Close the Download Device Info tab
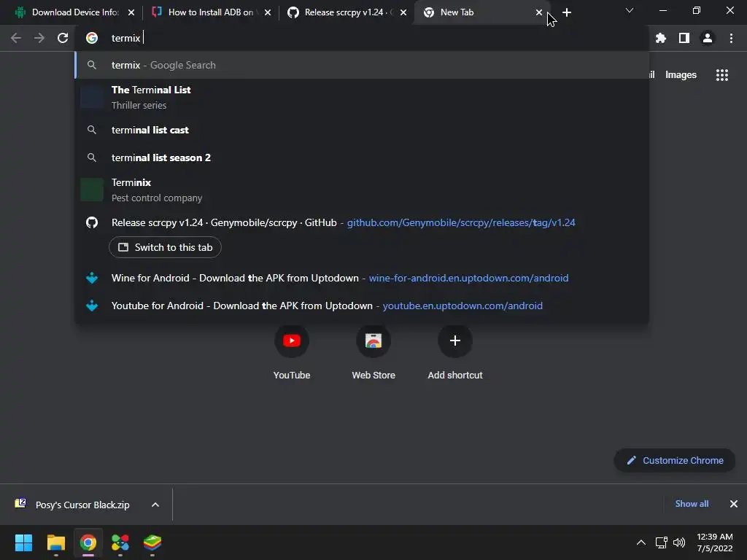The image size is (747, 560). (131, 12)
